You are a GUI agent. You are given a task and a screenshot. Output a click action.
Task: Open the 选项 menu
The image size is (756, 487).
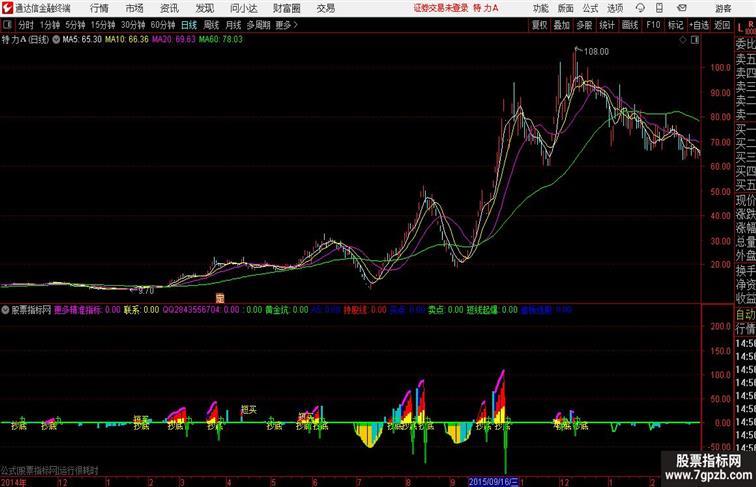(x=615, y=8)
